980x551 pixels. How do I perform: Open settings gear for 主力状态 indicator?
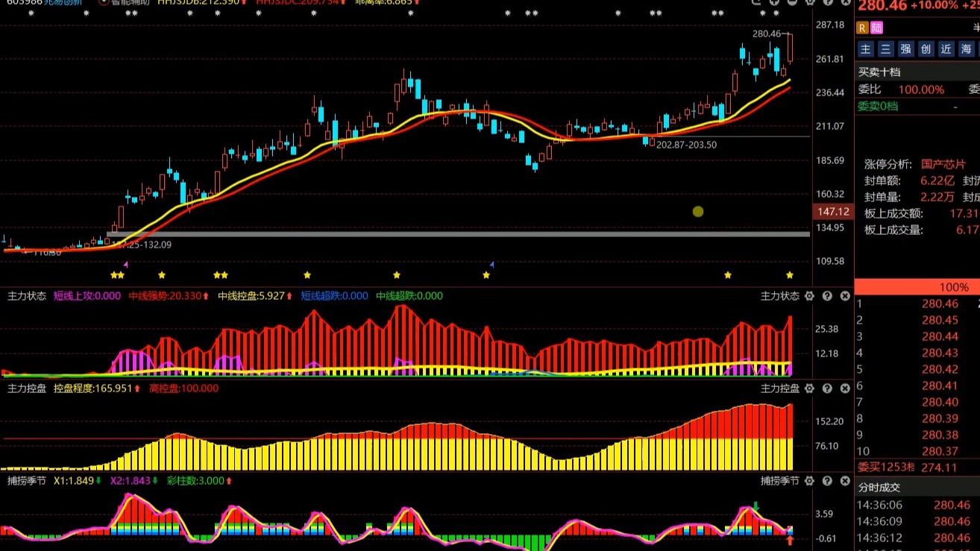[809, 296]
